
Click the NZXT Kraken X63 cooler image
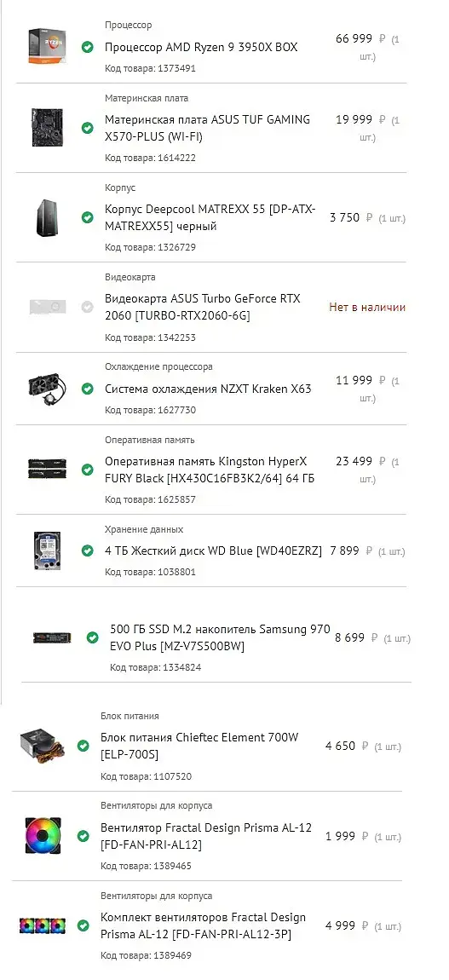48,388
